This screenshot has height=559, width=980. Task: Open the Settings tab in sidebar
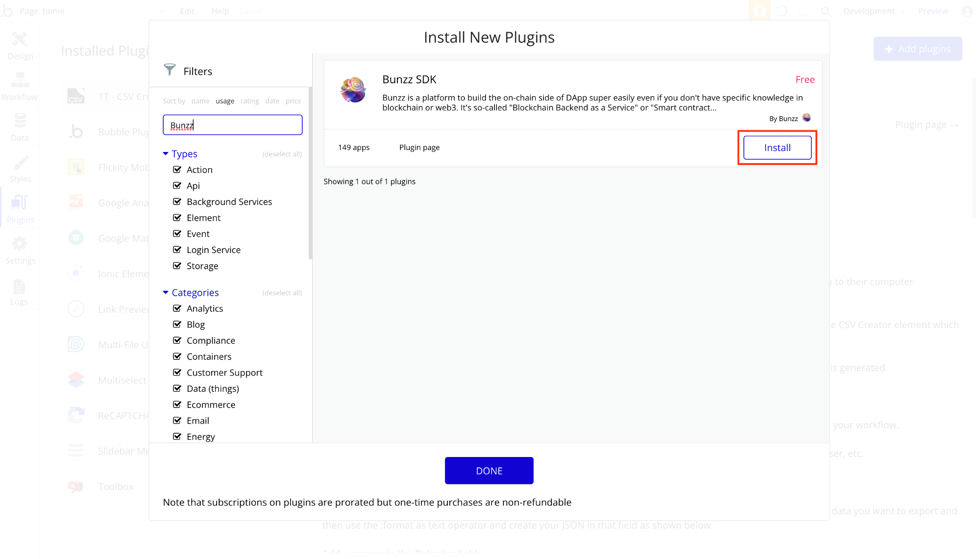[x=20, y=250]
